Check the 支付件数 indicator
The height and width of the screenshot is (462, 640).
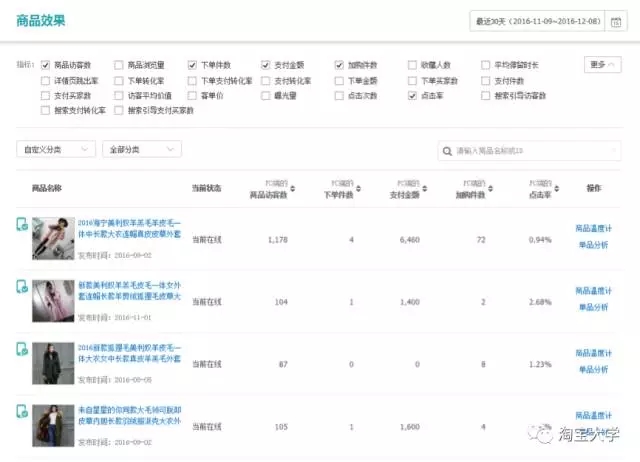pyautogui.click(x=486, y=81)
